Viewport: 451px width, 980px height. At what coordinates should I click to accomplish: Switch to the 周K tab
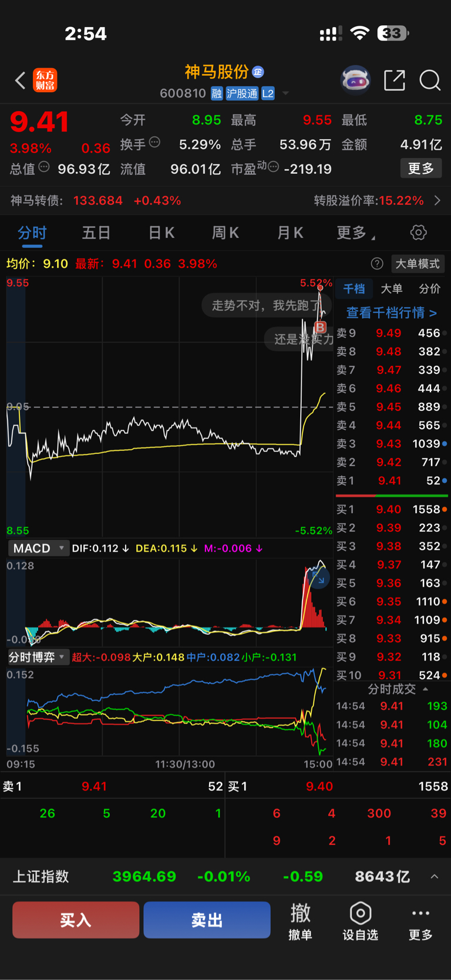(x=225, y=233)
